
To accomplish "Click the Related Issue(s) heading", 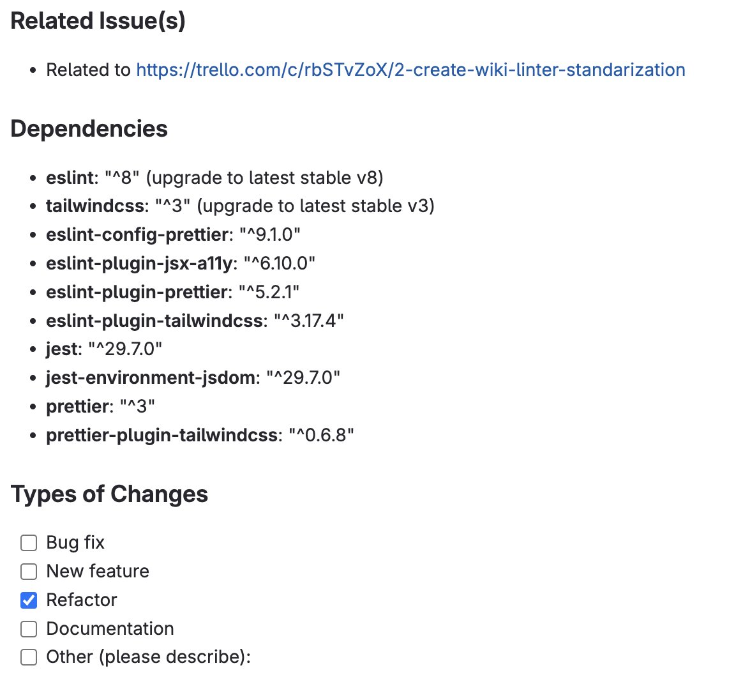I will coord(98,21).
